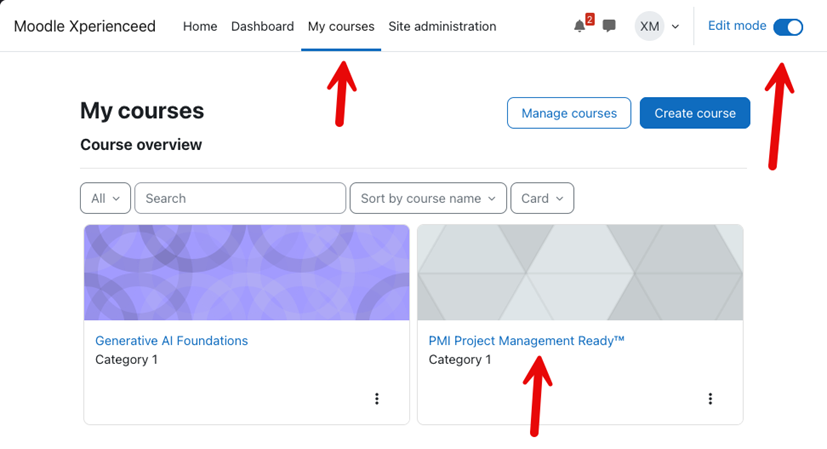
Task: Click the XM user avatar
Action: (649, 26)
